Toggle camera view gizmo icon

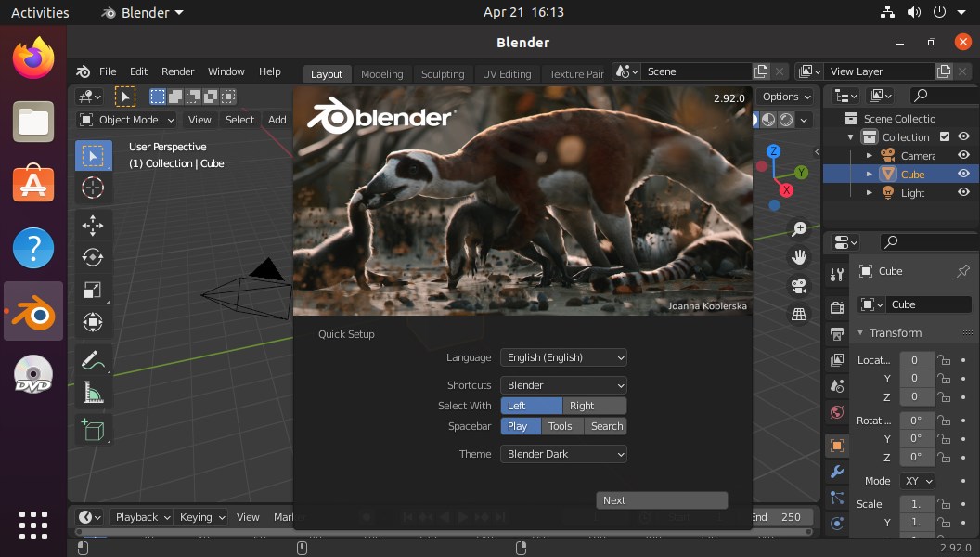(799, 286)
